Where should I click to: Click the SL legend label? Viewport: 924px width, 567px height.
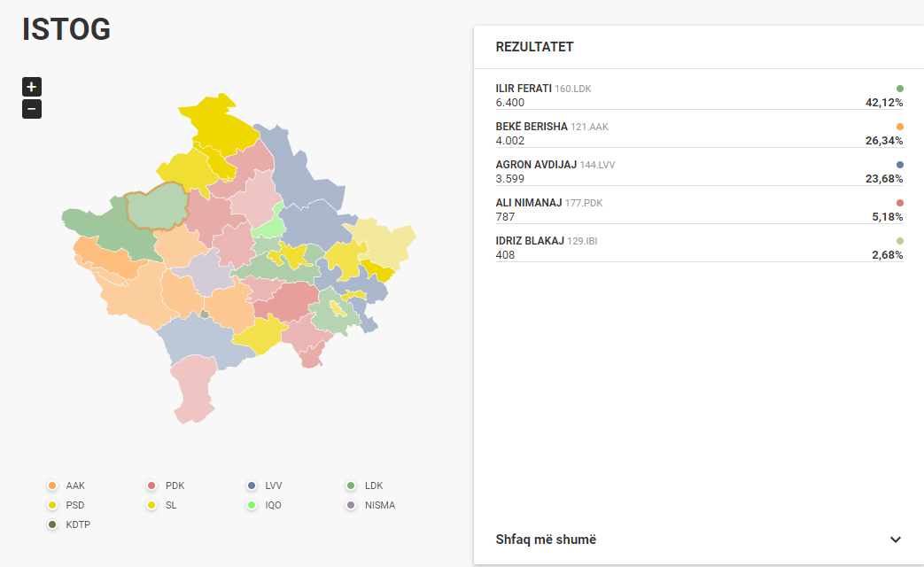[171, 505]
